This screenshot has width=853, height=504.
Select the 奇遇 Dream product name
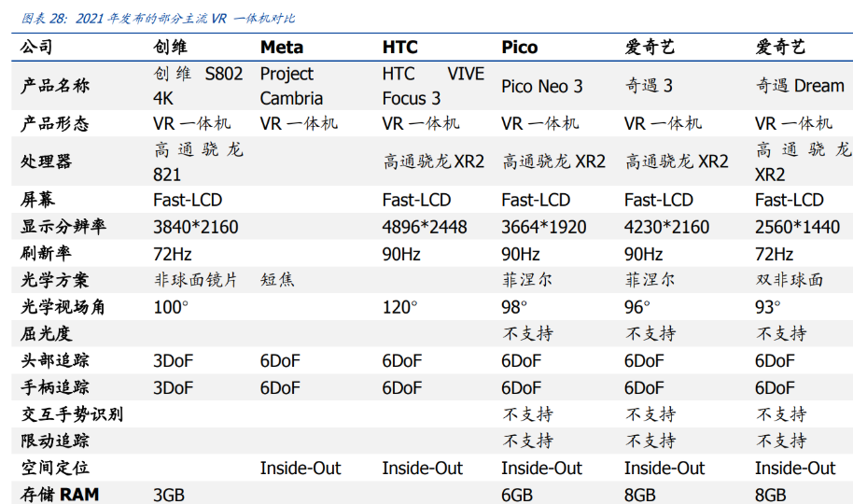(x=800, y=86)
